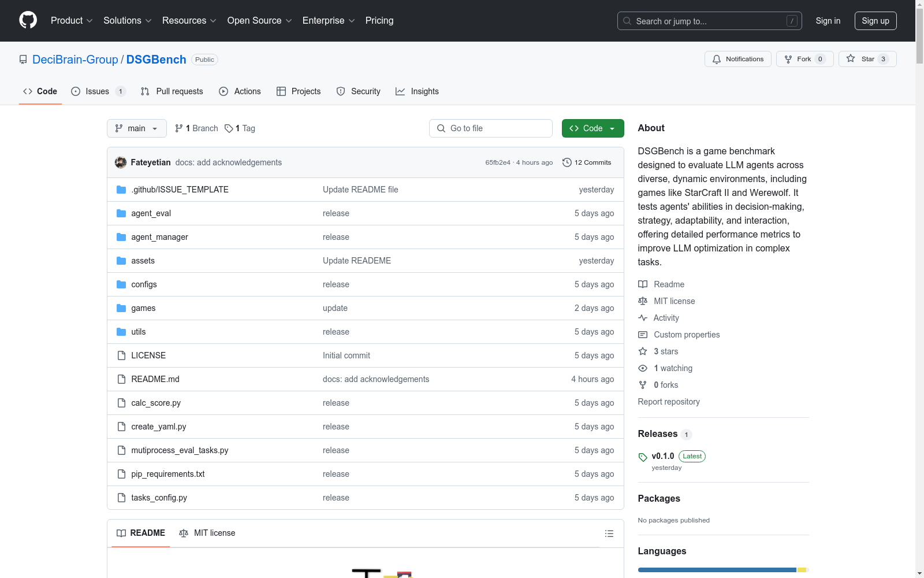This screenshot has height=578, width=924.
Task: Switch to the Actions tab
Action: pyautogui.click(x=240, y=91)
